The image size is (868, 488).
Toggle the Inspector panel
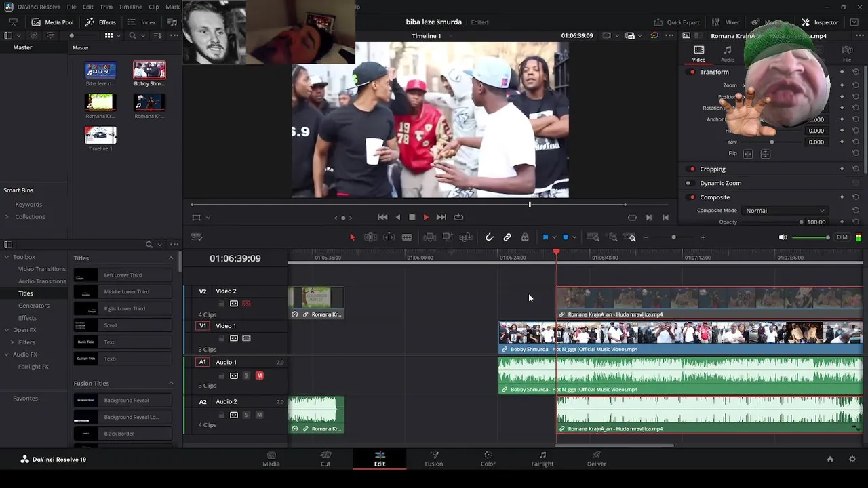coord(820,22)
